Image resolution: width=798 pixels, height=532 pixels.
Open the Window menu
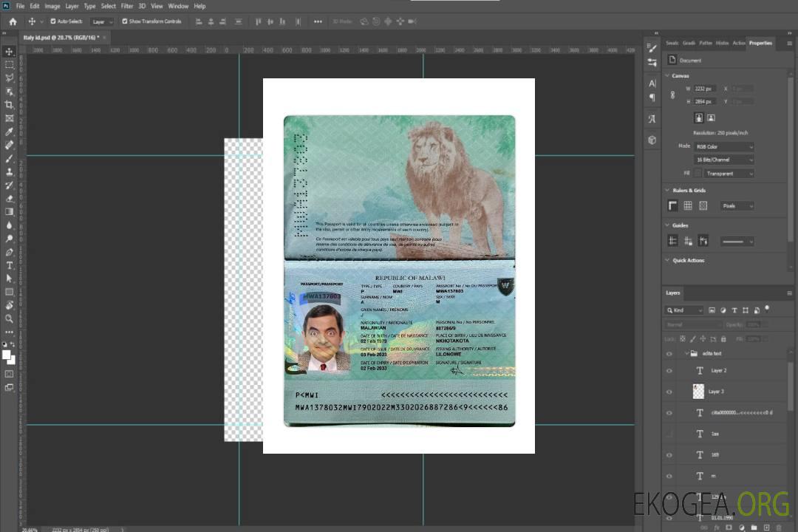tap(178, 6)
